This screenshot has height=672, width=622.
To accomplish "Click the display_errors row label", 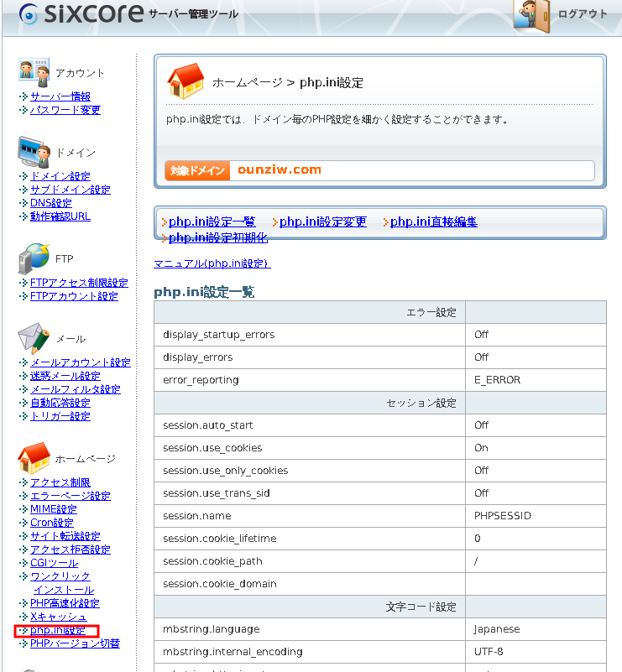I will pyautogui.click(x=197, y=357).
